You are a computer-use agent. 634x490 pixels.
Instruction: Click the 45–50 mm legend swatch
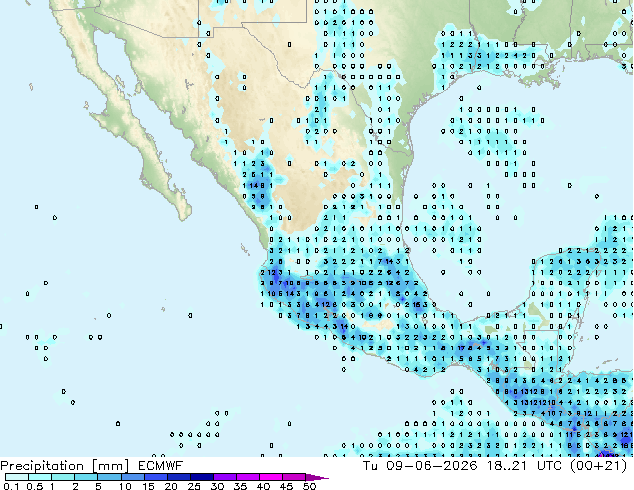tap(294, 477)
